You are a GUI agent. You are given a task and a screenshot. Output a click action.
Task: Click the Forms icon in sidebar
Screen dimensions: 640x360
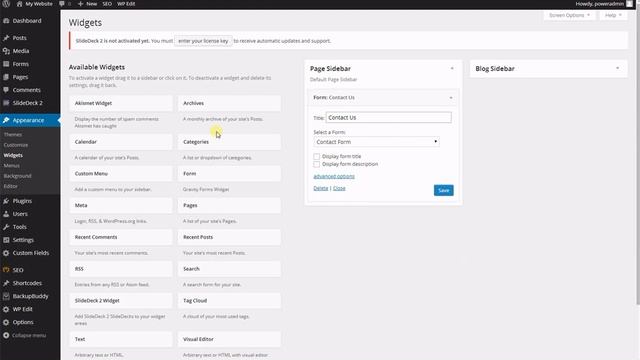(6, 64)
